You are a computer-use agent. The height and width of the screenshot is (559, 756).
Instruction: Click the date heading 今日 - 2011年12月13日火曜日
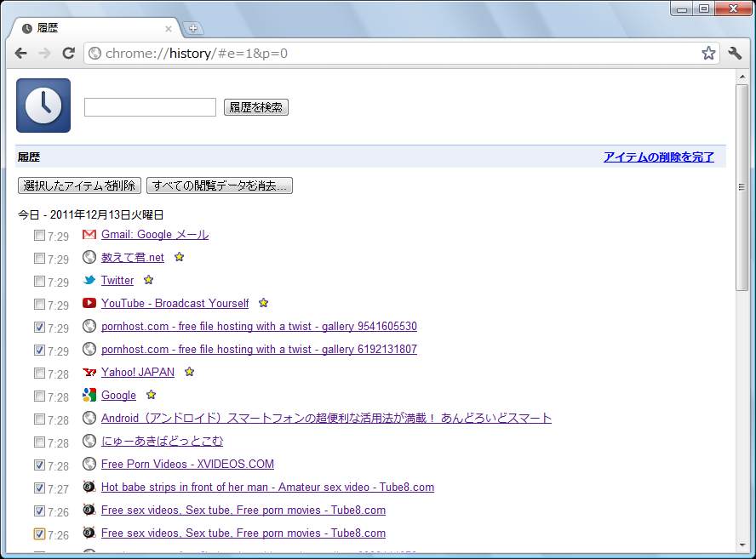click(90, 214)
